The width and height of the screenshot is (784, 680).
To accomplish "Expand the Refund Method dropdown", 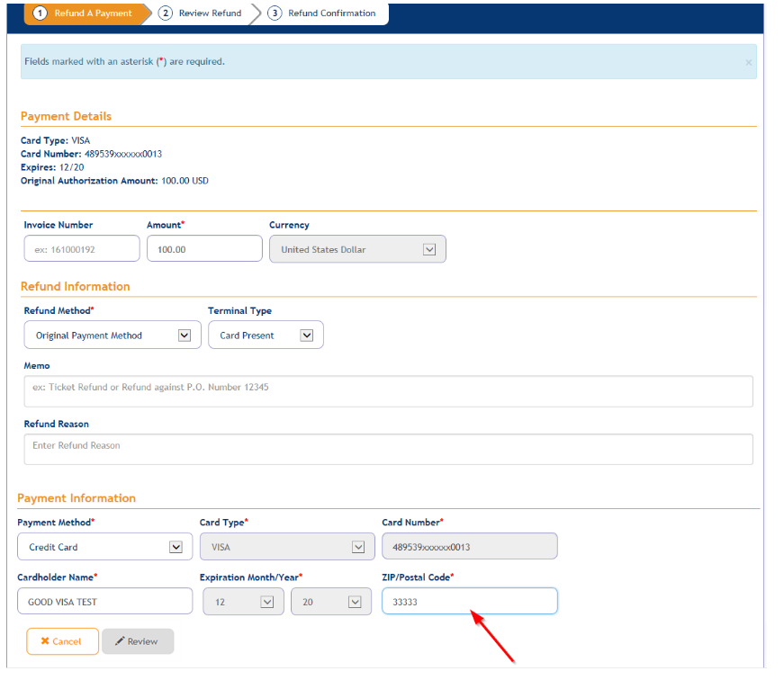I will [x=113, y=336].
